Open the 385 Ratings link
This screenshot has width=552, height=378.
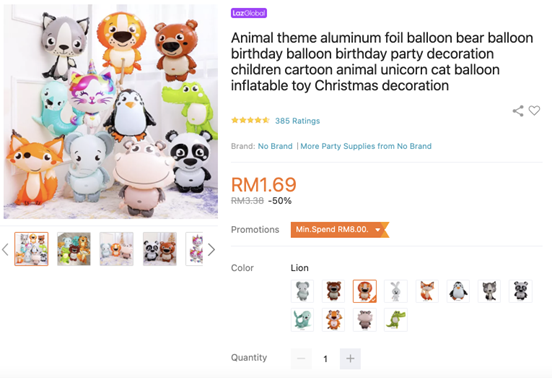point(297,121)
